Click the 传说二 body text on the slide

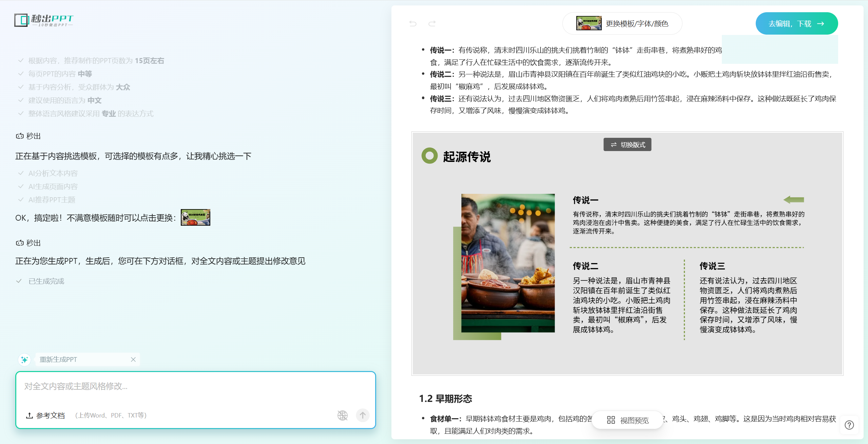pos(621,305)
